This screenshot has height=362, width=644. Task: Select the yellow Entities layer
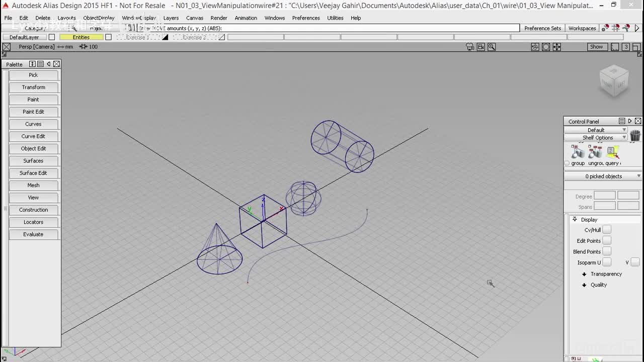click(x=81, y=37)
